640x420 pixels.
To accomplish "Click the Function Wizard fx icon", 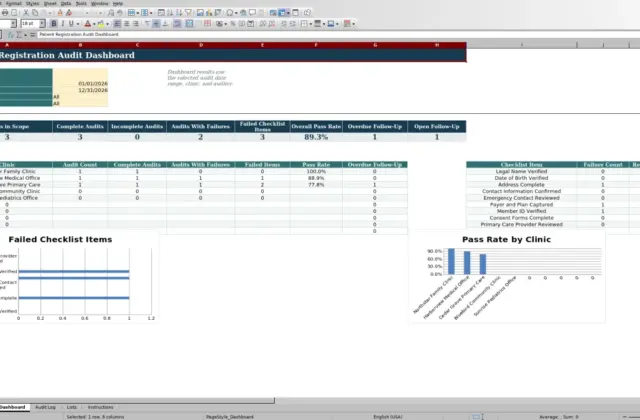I will pyautogui.click(x=10, y=35).
